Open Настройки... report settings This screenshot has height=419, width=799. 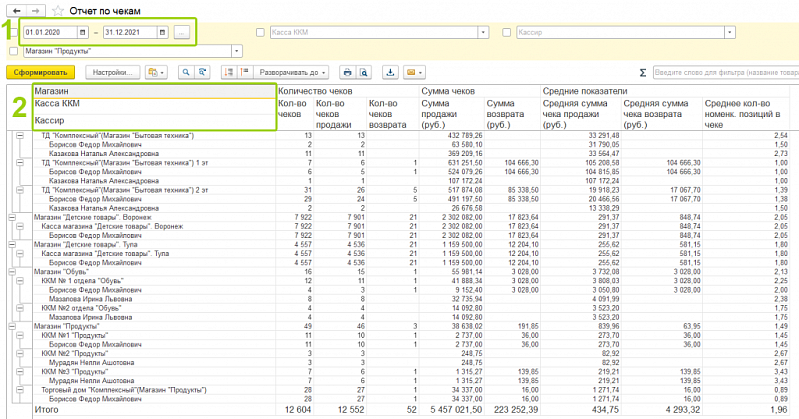point(113,73)
